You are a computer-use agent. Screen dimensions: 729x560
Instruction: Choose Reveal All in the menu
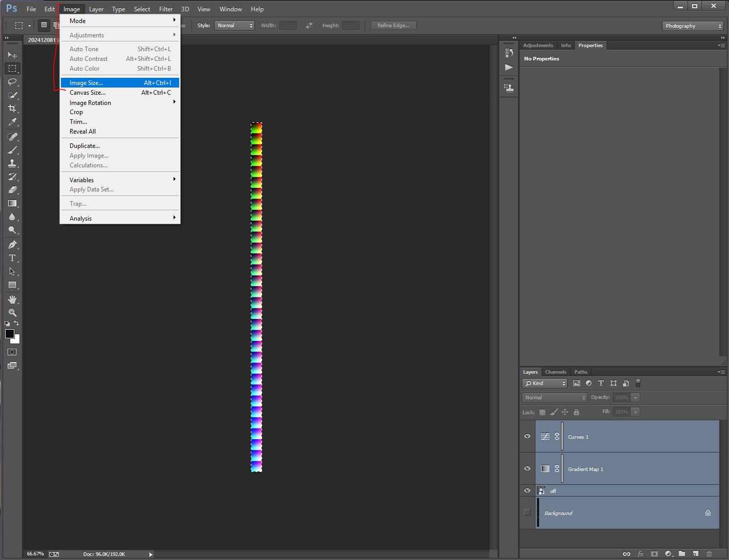click(120, 132)
